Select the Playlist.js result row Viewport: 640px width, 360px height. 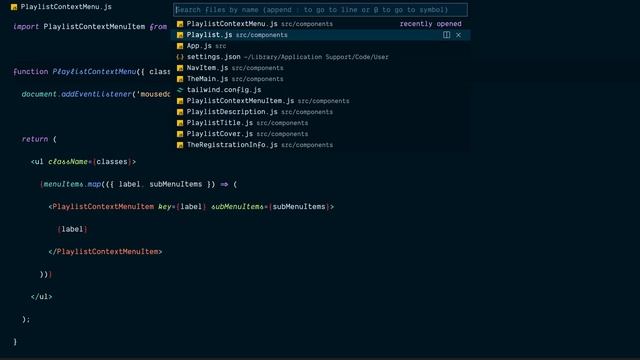click(320, 35)
